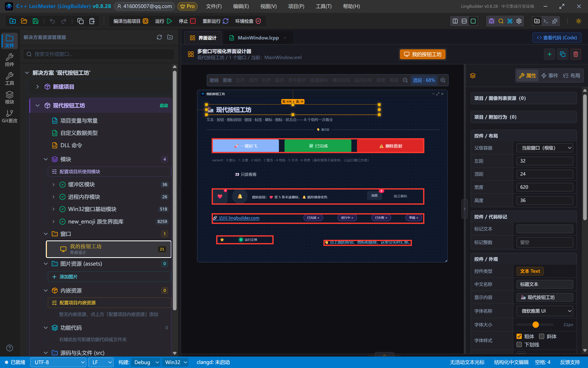
Task: Click the help question mark icon
Action: 9,348
